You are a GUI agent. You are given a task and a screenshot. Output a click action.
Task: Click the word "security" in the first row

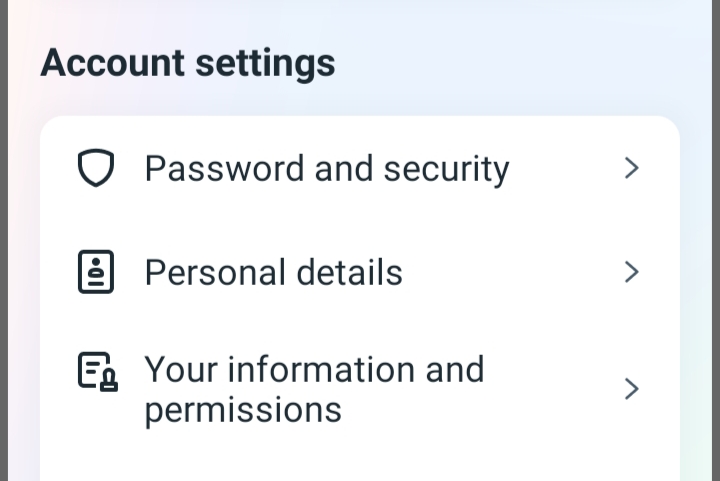(x=446, y=169)
